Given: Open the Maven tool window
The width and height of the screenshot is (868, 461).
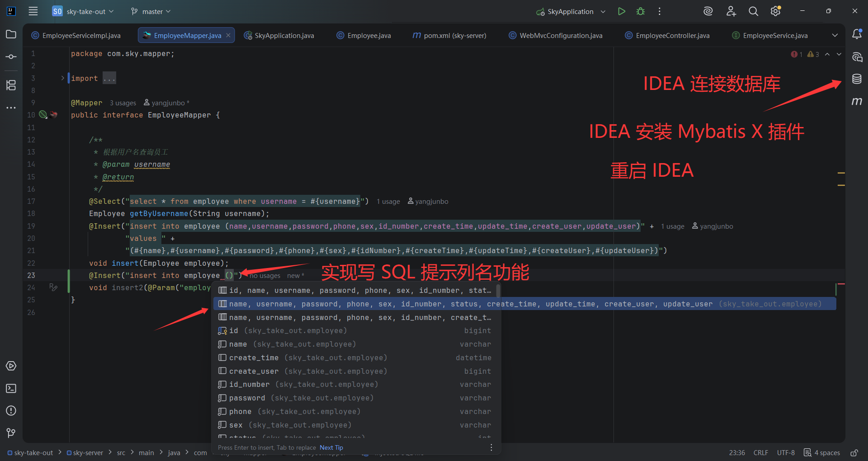Looking at the screenshot, I should pos(857,101).
